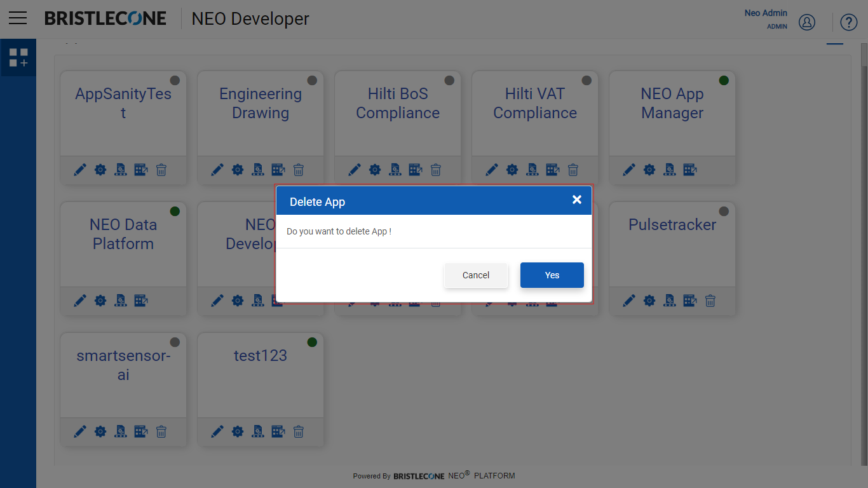Screen dimensions: 868x488
Task: Edit NEO App Manager with pencil icon
Action: pos(629,170)
